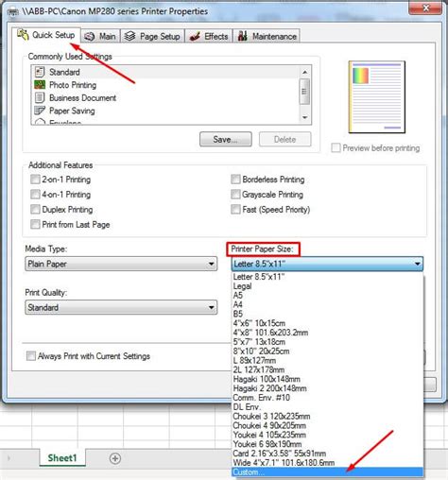Image resolution: width=448 pixels, height=480 pixels.
Task: Open the Maintenance tab
Action: (267, 36)
